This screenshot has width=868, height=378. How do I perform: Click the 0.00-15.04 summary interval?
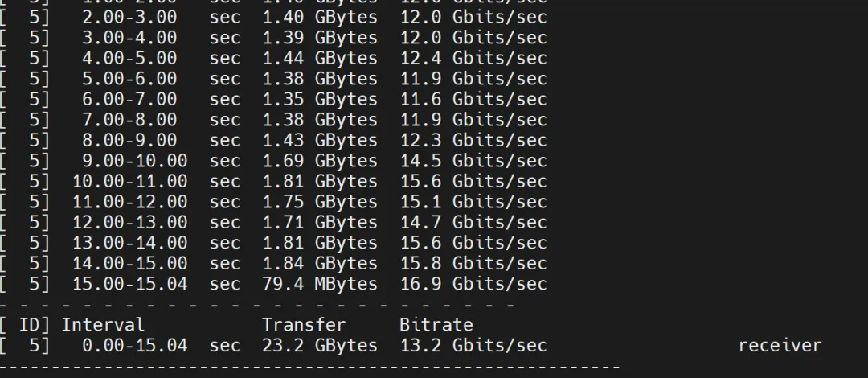pyautogui.click(x=134, y=346)
